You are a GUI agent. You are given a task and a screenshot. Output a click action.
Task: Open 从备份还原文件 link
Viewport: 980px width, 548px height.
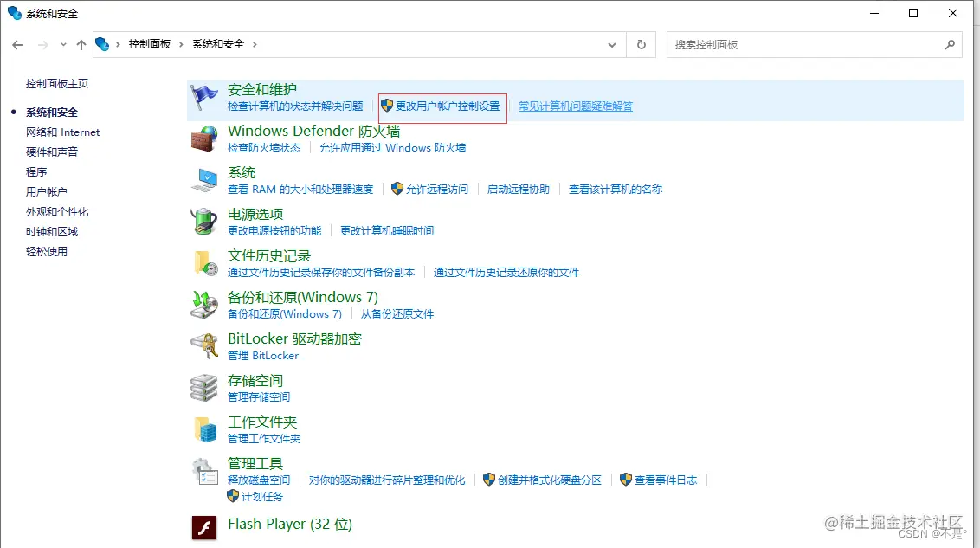(397, 313)
